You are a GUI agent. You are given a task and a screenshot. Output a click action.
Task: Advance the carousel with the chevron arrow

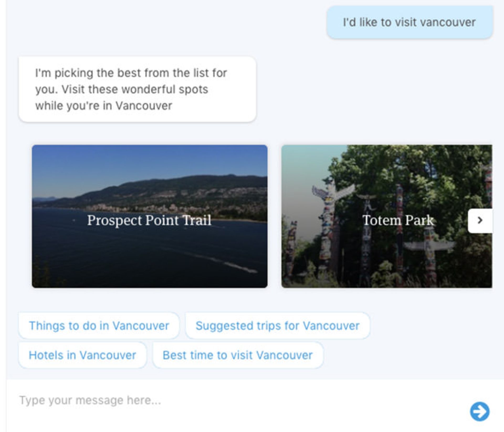480,220
